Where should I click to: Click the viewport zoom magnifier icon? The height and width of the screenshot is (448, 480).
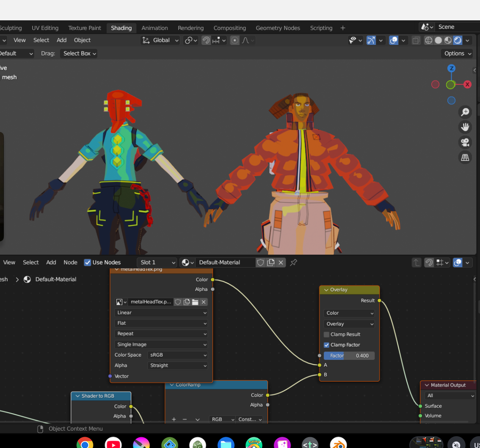click(465, 112)
